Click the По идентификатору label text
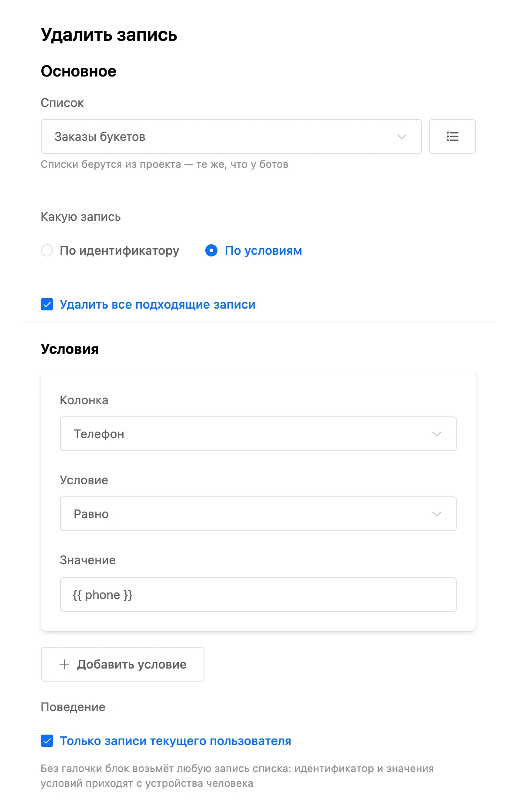Viewport: 515px width, 812px height. [x=120, y=251]
